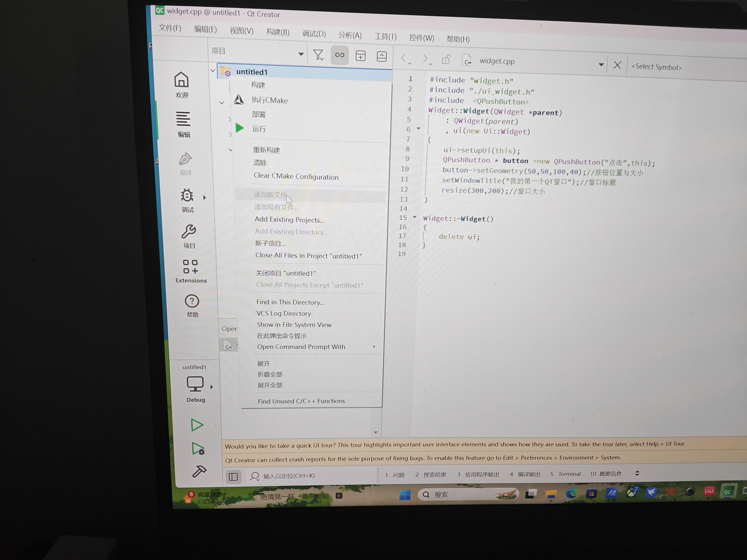Open Windows Start menu
Screen dimensions: 747x560
(x=405, y=495)
